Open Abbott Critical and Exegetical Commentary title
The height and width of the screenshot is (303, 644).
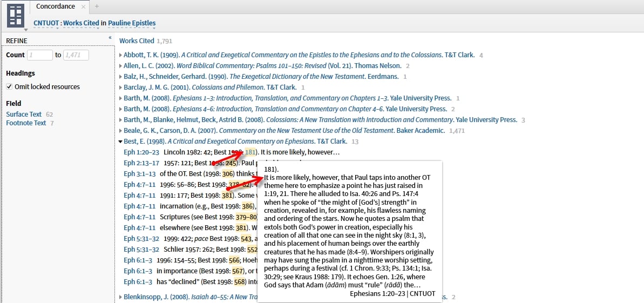[313, 55]
